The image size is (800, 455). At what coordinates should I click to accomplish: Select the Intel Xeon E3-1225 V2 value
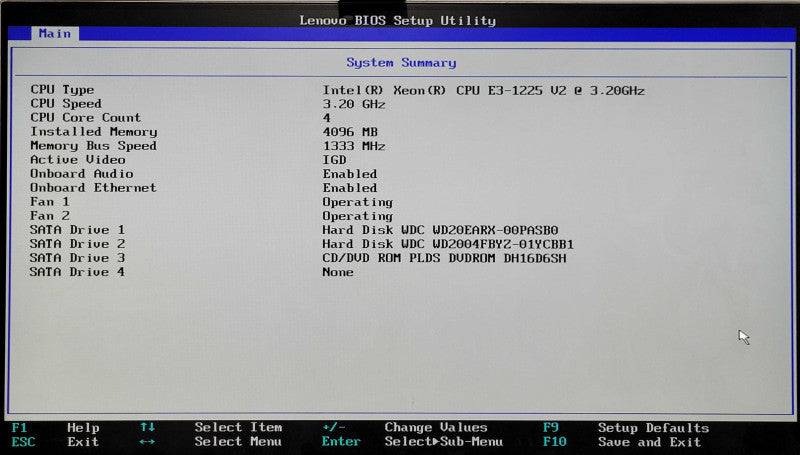483,91
